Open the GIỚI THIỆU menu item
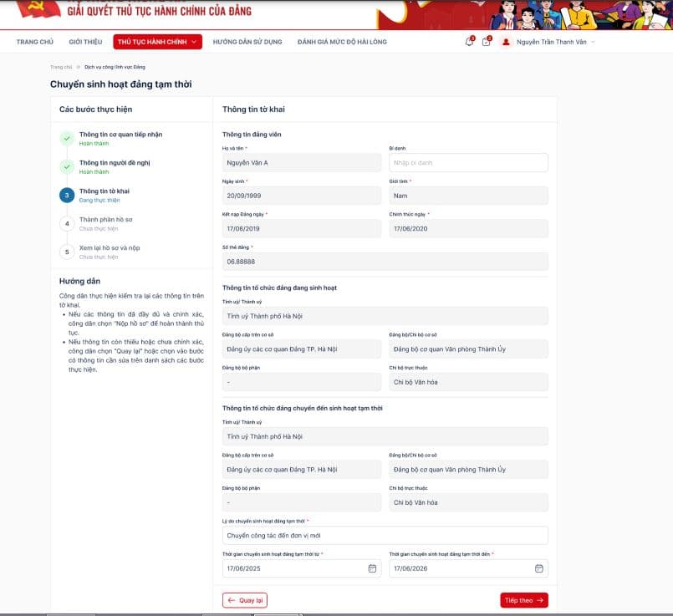The width and height of the screenshot is (673, 616). [85, 42]
